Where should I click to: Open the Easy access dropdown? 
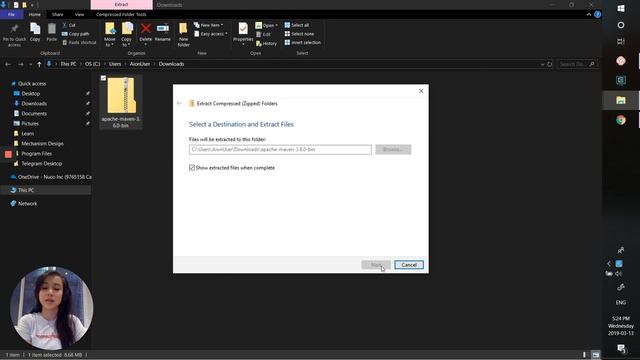point(211,34)
